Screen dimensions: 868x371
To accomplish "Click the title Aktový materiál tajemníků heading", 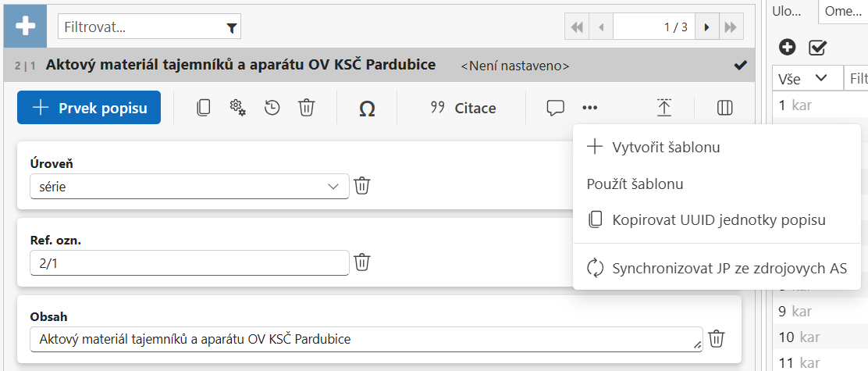I will [240, 65].
